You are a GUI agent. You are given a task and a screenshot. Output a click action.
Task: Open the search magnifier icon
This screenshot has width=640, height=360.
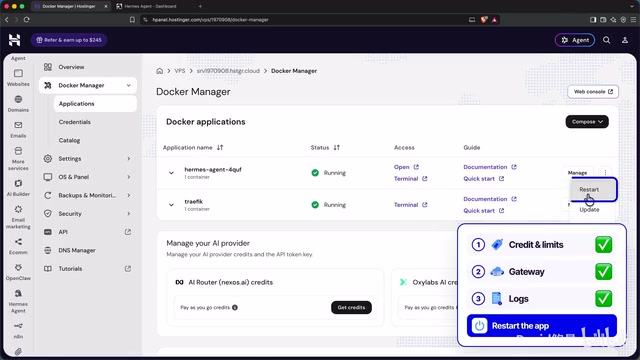point(607,40)
